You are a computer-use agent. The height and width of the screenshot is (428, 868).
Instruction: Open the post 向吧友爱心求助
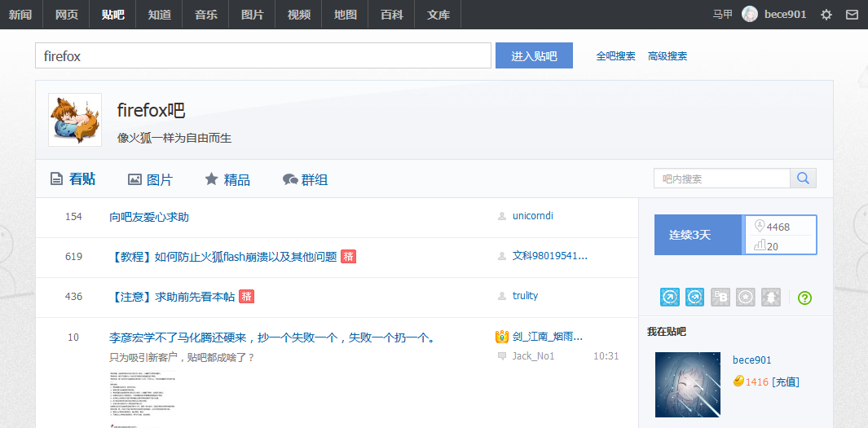tap(149, 217)
